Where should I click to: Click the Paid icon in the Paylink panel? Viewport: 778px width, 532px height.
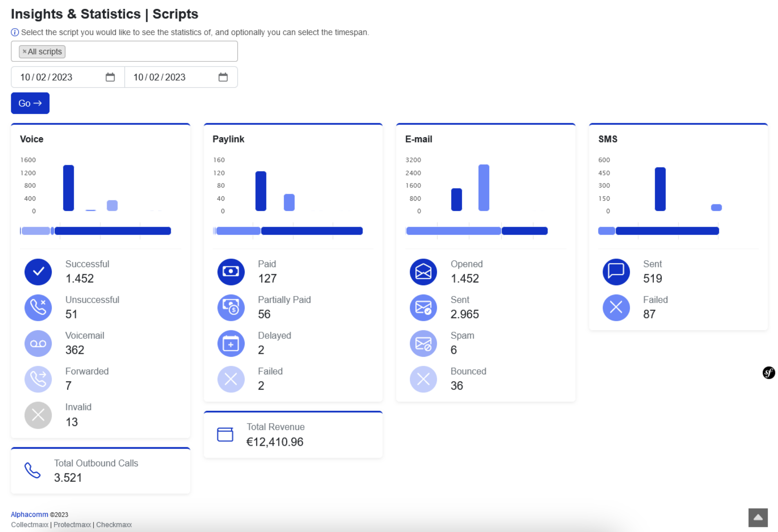coord(231,271)
